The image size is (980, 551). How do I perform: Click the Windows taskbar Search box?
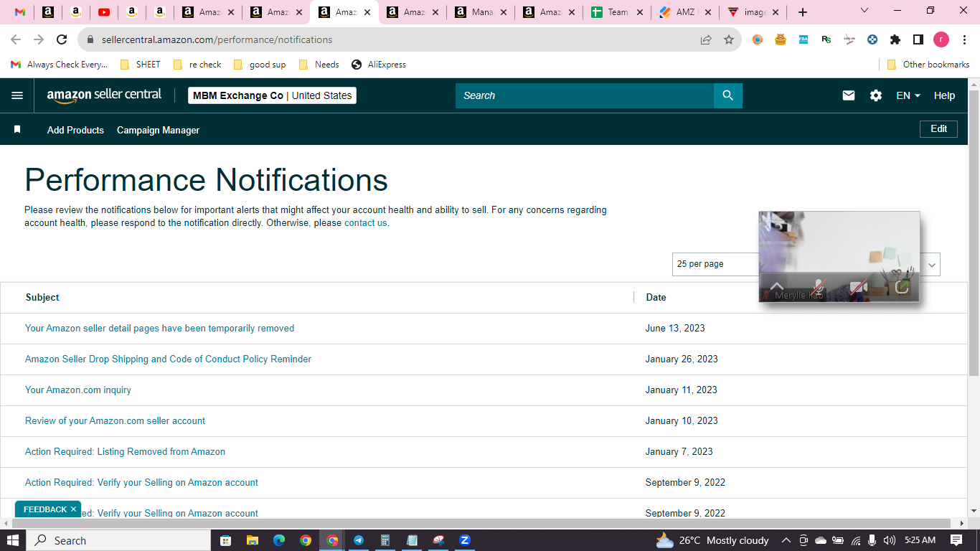click(x=118, y=540)
